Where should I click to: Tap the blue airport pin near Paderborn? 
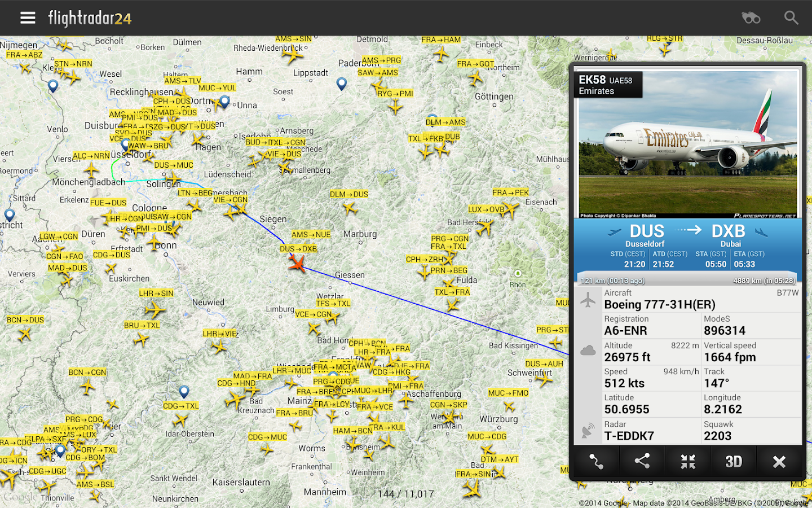(341, 84)
